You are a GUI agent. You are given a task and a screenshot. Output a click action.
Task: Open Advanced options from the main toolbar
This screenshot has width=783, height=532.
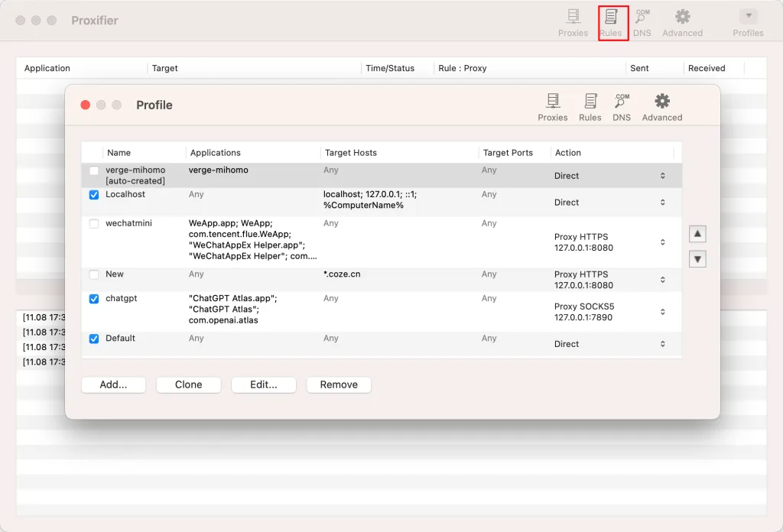coord(682,21)
